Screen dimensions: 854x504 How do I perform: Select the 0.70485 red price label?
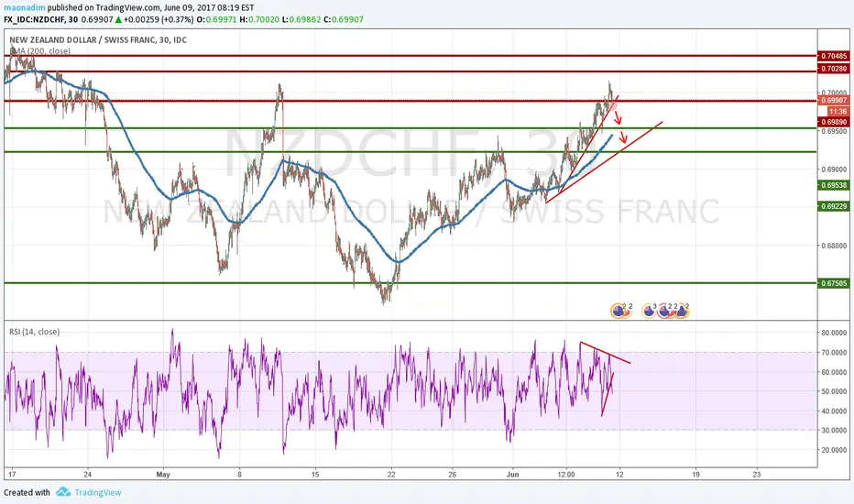tap(834, 56)
